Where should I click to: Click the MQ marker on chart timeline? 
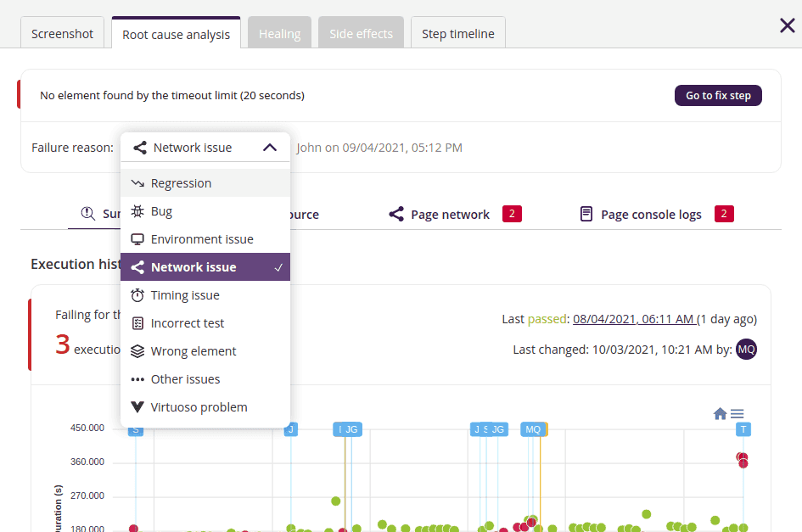point(532,429)
